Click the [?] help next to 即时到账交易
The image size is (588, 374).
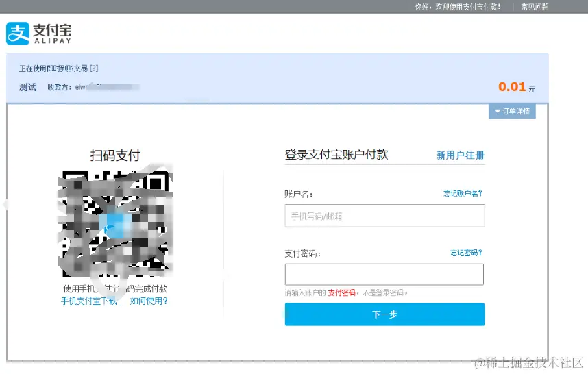click(x=94, y=68)
